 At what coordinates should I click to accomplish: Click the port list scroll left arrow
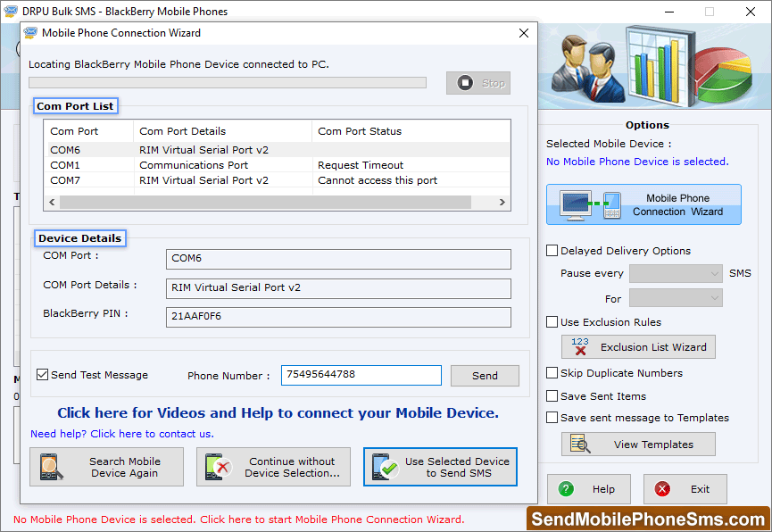tap(52, 202)
